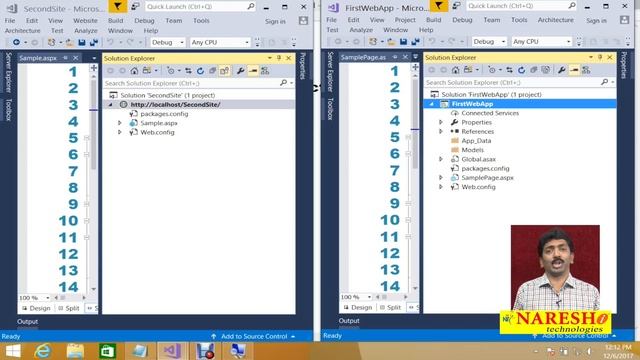Toggle Show All Files in FirstWebApp explorer

pos(546,70)
